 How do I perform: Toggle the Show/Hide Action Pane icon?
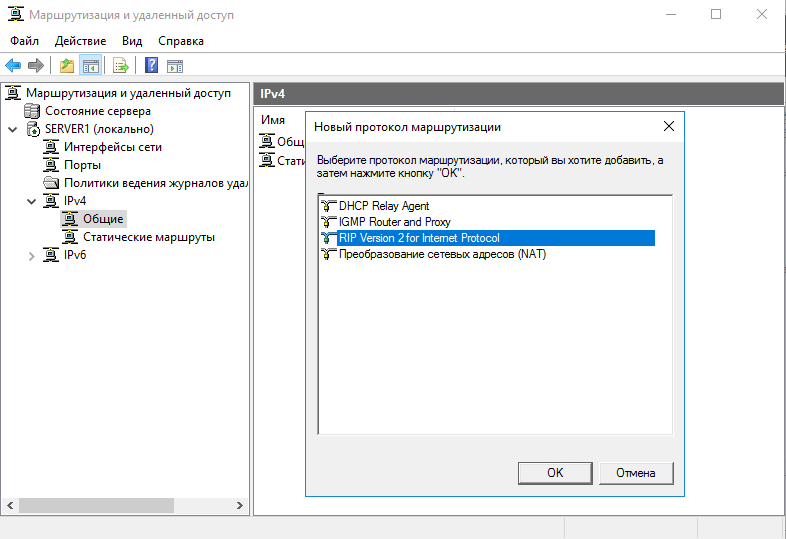tap(175, 66)
